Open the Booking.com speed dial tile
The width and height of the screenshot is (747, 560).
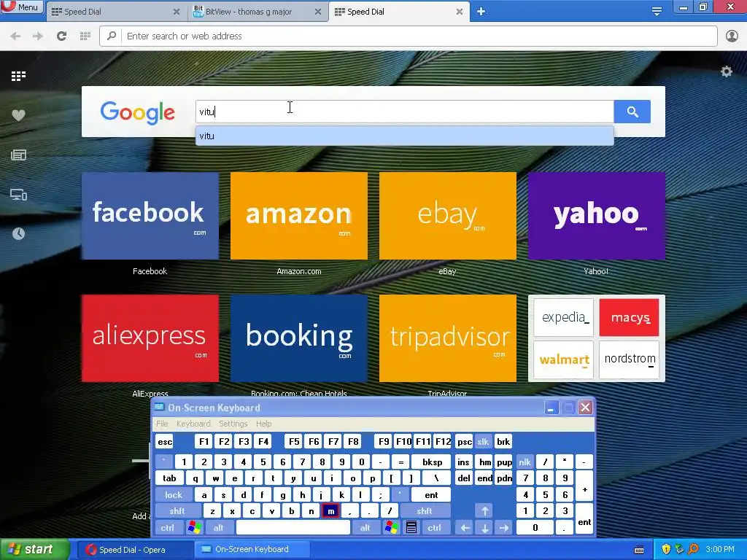pyautogui.click(x=298, y=338)
